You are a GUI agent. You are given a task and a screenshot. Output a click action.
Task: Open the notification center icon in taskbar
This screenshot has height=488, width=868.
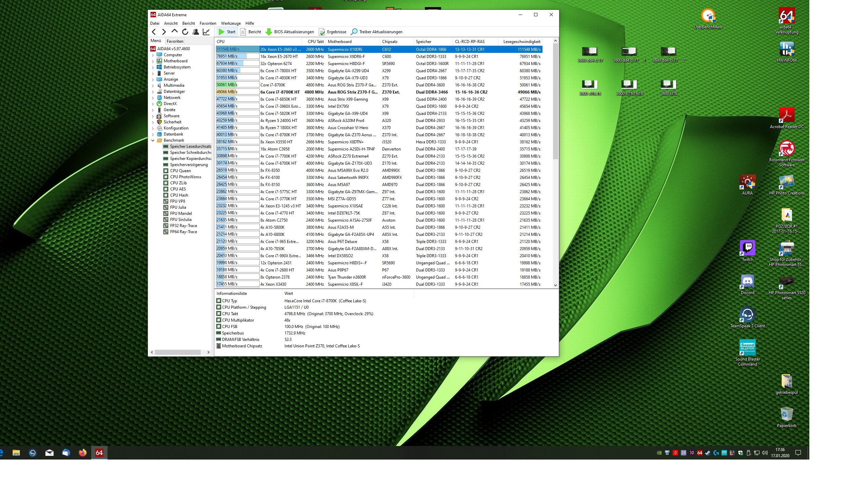coord(798,453)
